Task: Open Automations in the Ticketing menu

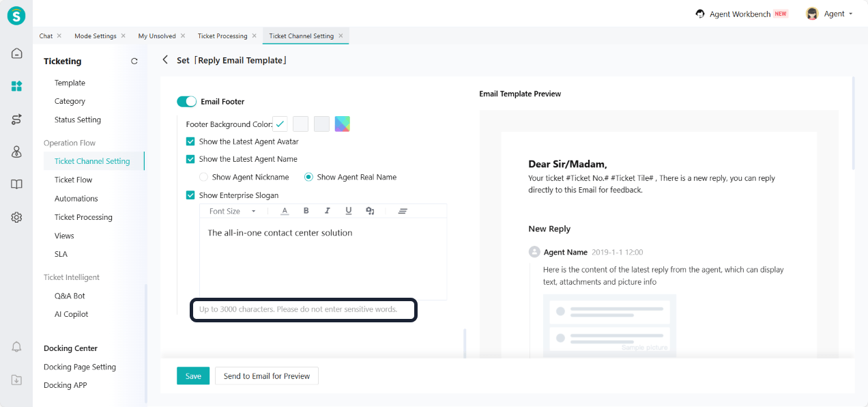Action: [76, 199]
